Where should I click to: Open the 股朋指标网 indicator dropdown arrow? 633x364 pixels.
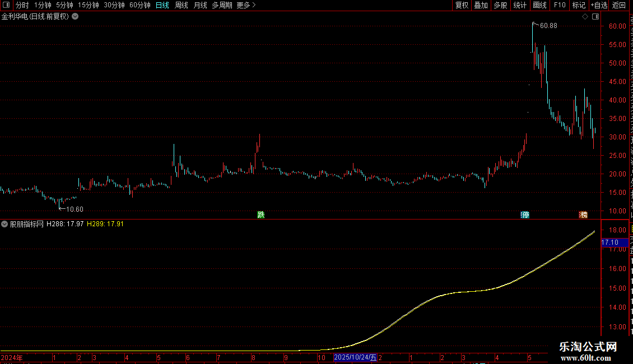(4, 224)
